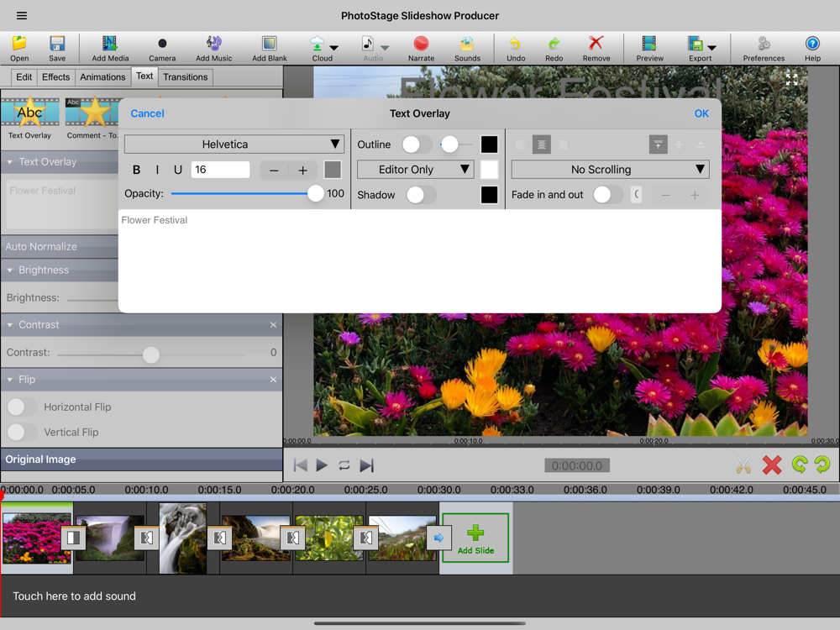Cancel the Text Overlay dialog
840x630 pixels.
click(x=147, y=113)
